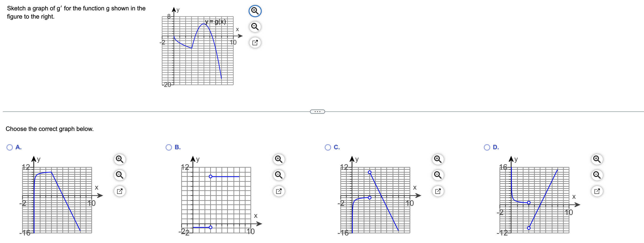
Task: Open graph C in an enlarged external view
Action: (x=438, y=191)
